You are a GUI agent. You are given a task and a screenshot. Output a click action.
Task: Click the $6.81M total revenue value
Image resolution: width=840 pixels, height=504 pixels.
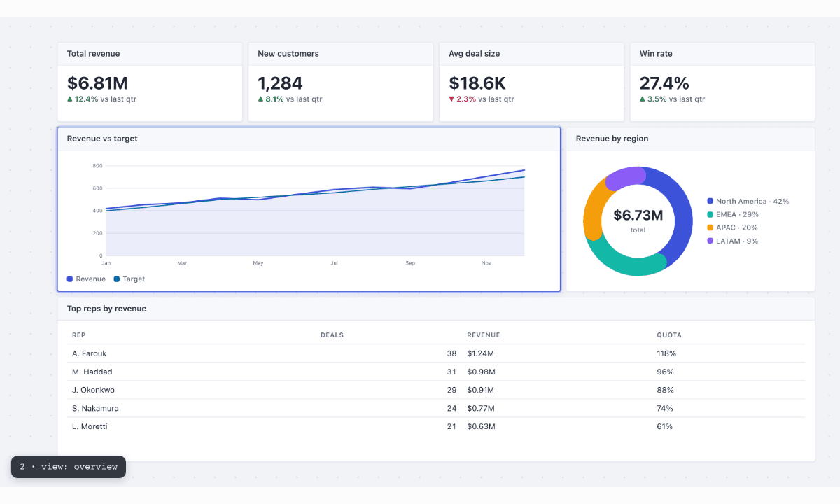point(97,83)
